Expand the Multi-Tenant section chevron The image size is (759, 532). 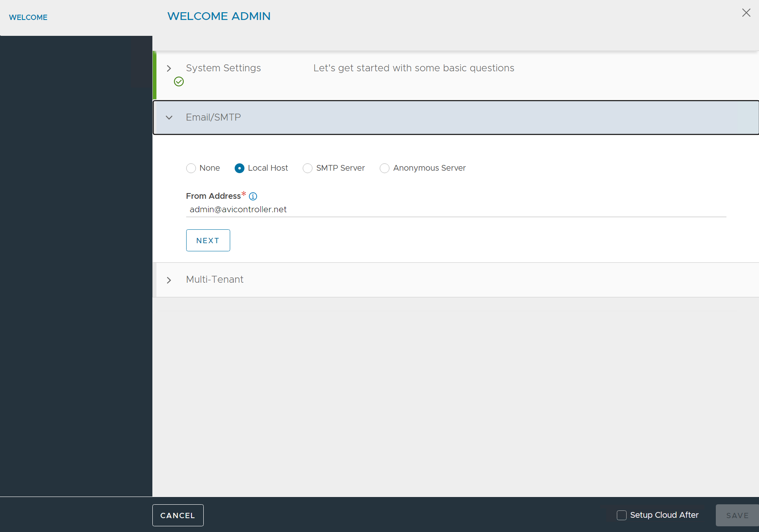pos(169,280)
